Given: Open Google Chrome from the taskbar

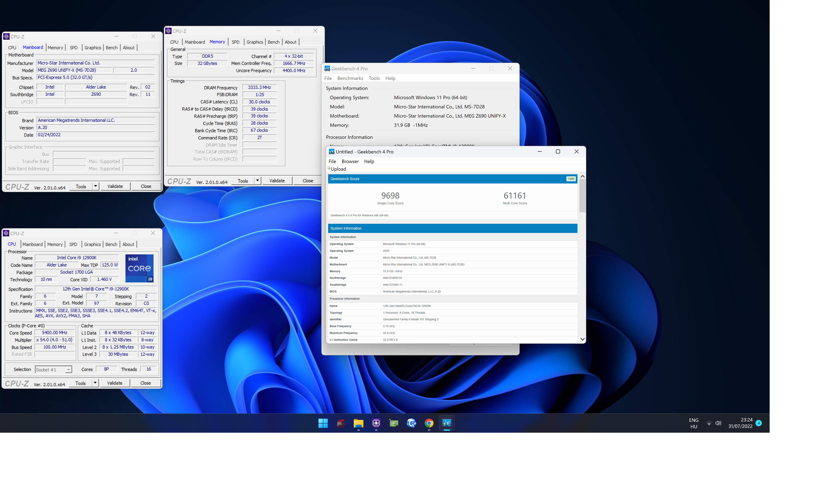Looking at the screenshot, I should (x=429, y=423).
